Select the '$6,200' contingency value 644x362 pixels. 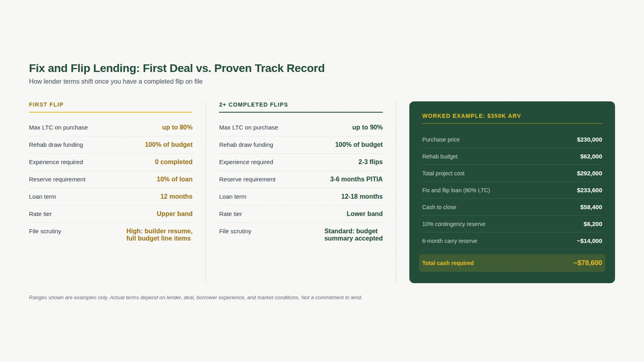(593, 224)
